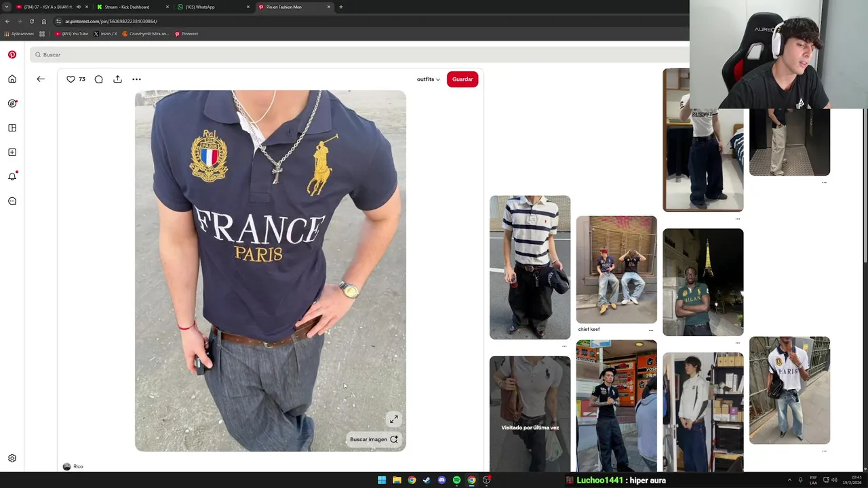Open a new browser tab

[340, 7]
